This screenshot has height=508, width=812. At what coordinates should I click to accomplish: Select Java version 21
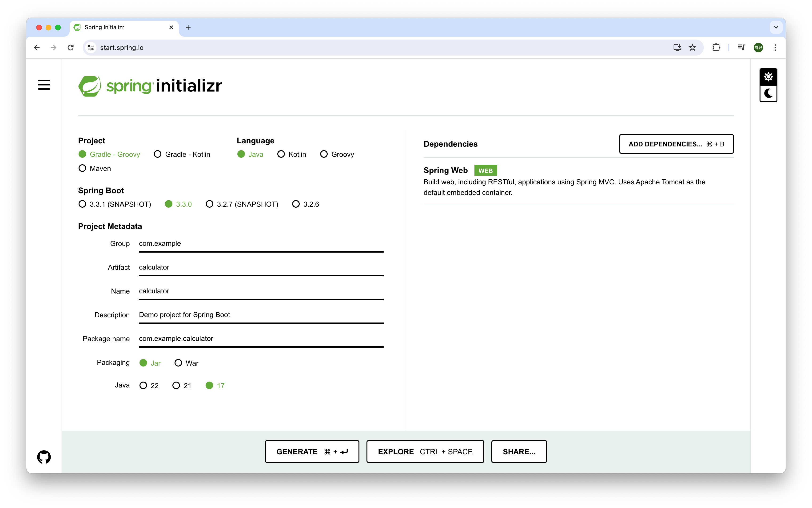pos(182,385)
